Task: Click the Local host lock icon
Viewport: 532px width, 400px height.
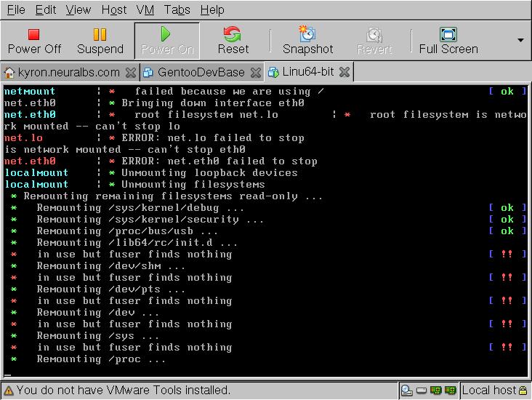Action: [523, 391]
